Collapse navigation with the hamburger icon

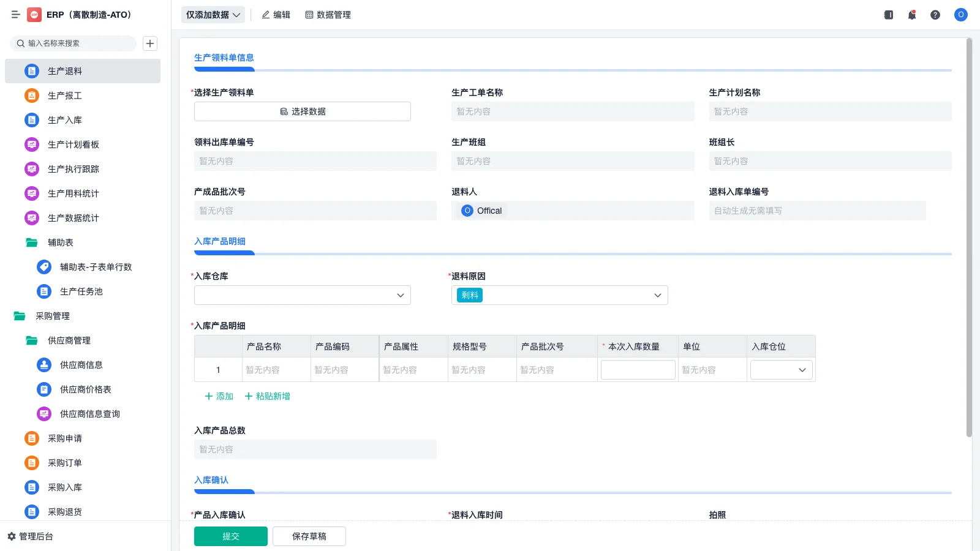click(16, 15)
